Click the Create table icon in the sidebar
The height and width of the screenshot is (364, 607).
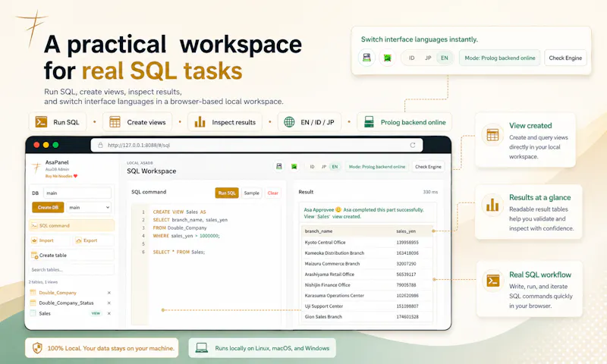34,256
